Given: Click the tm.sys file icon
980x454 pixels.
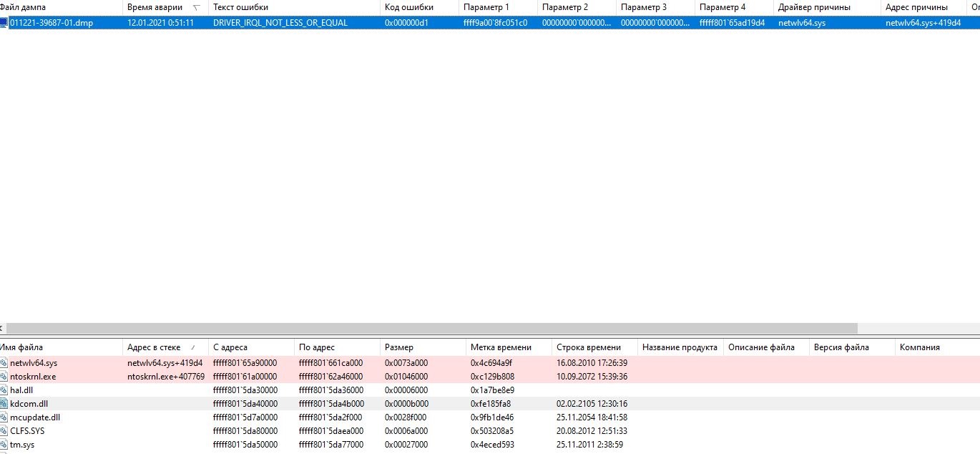Looking at the screenshot, I should point(4,445).
